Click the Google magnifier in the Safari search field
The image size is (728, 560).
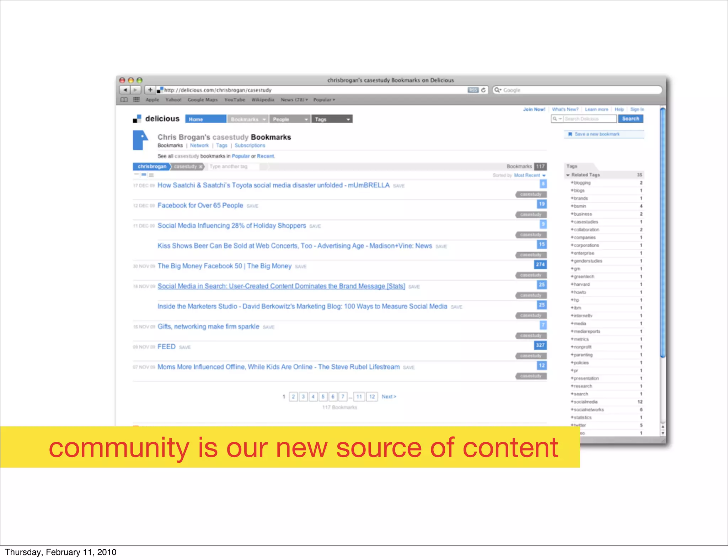coord(497,90)
